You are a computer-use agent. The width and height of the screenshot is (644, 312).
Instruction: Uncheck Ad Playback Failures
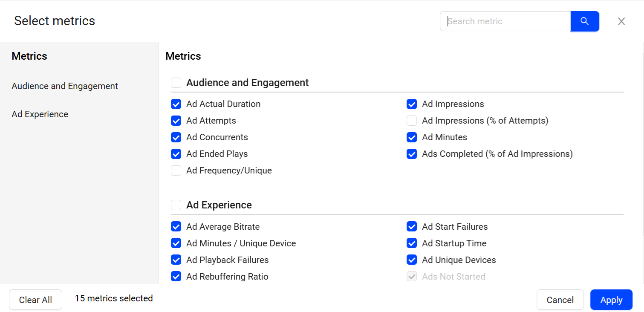pyautogui.click(x=176, y=260)
